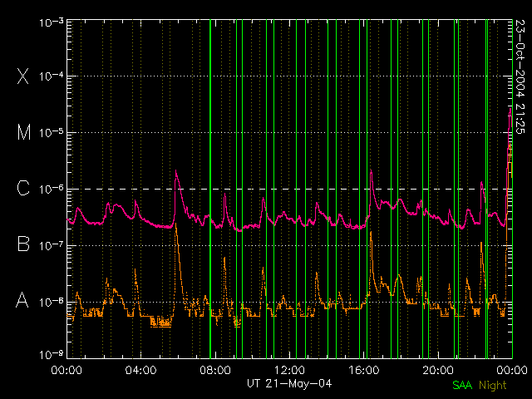Image resolution: width=532 pixels, height=399 pixels.
Task: Click the Night legend label
Action: (x=493, y=386)
